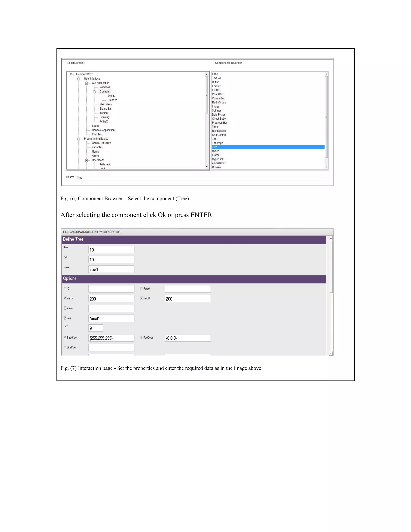Select Drawing domain in tree
Screen dimensions: 411x532
coord(104,117)
